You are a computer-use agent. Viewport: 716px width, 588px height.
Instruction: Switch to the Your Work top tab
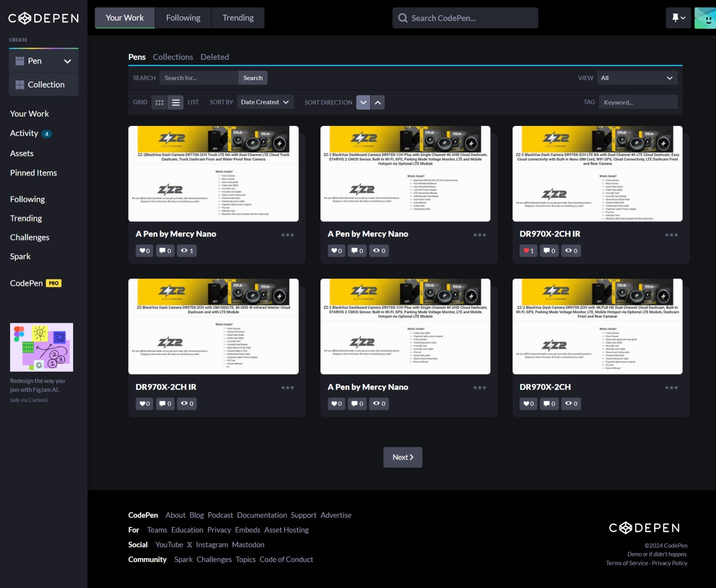pyautogui.click(x=125, y=18)
